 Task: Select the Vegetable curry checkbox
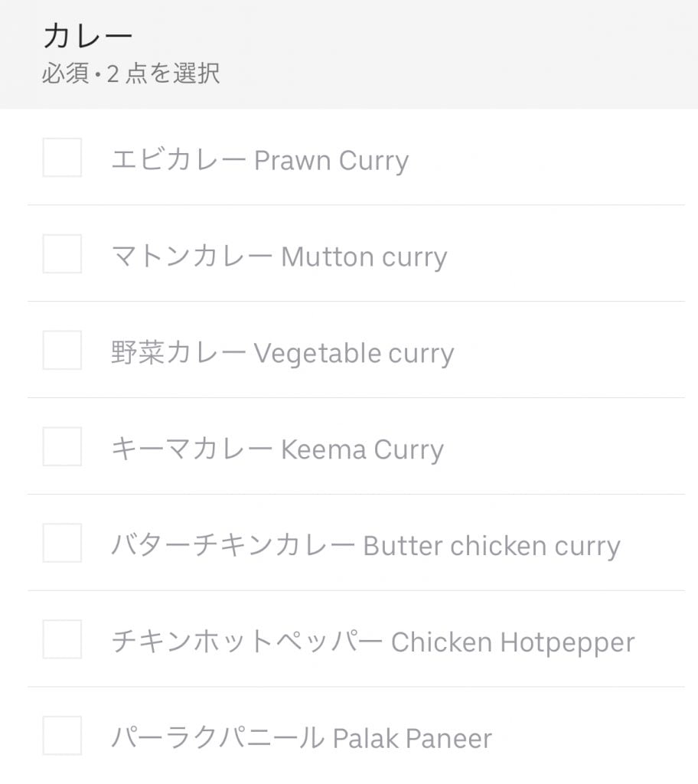pos(62,351)
